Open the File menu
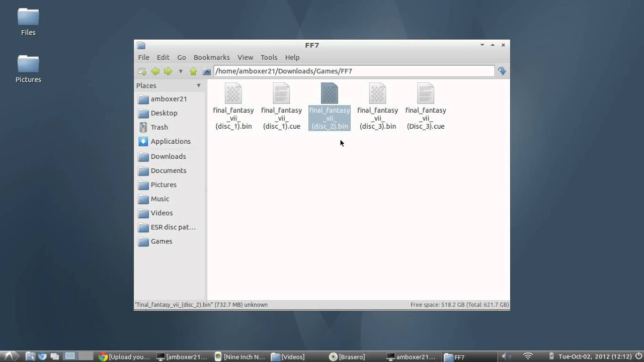This screenshot has height=362, width=644. point(144,57)
